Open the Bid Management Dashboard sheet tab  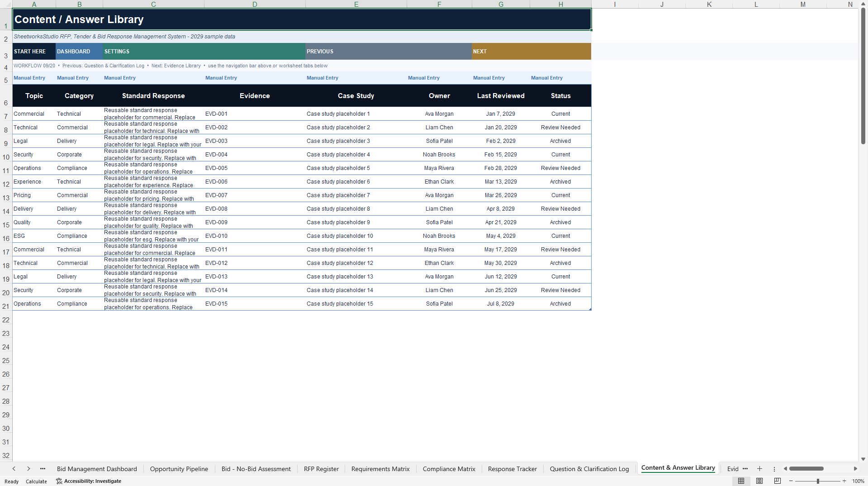coord(97,469)
